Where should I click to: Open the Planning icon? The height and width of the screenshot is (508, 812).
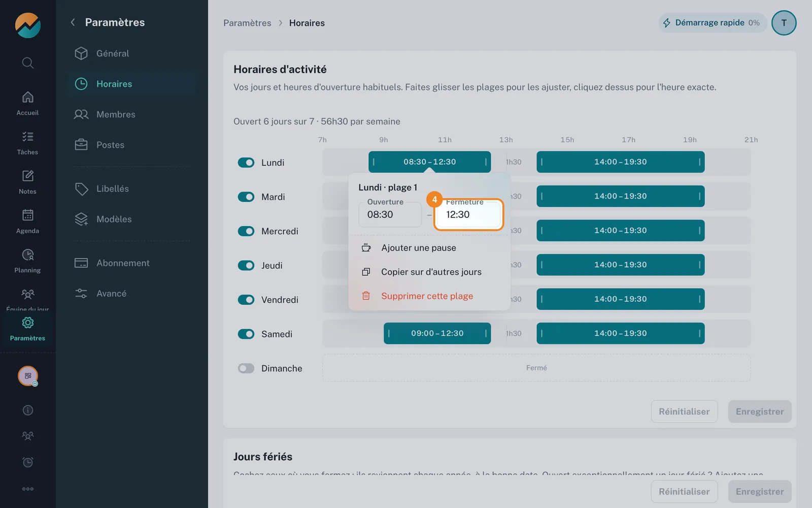tap(28, 255)
